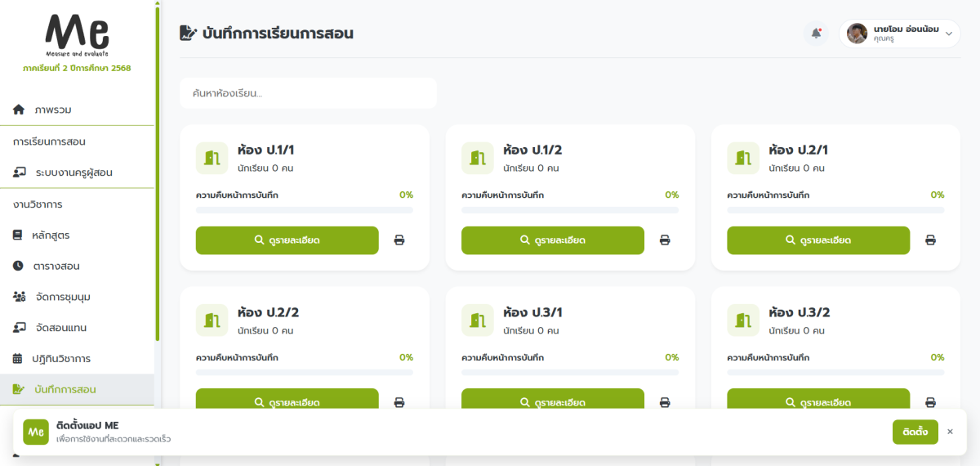Go to ระบบงานครูผู้สอน in sidebar
This screenshot has width=980, height=466.
(73, 173)
